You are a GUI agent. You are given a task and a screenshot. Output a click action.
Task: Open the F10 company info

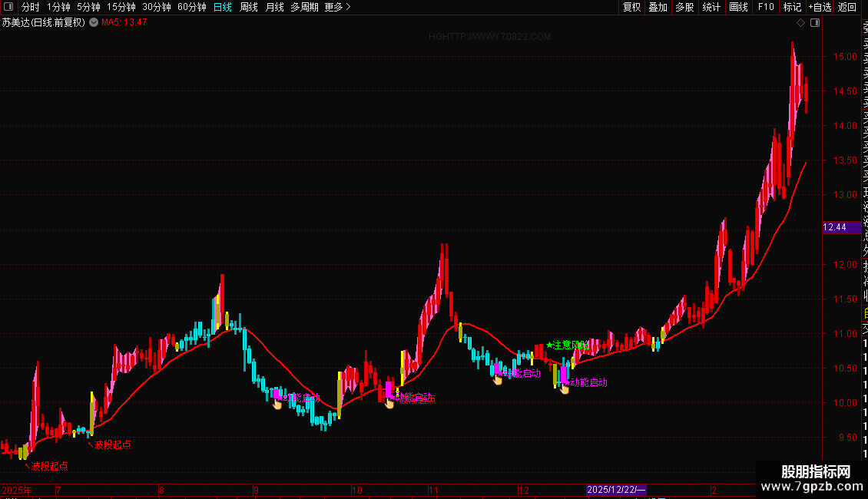pos(766,7)
